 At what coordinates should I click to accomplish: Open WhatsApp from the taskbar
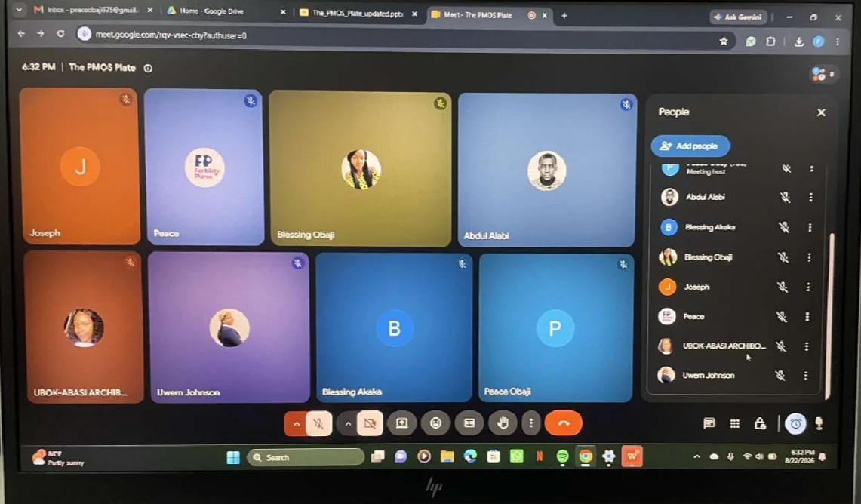(x=517, y=456)
